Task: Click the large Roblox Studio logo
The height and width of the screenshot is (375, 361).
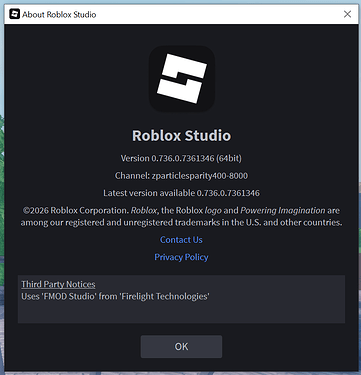Action: pyautogui.click(x=181, y=79)
